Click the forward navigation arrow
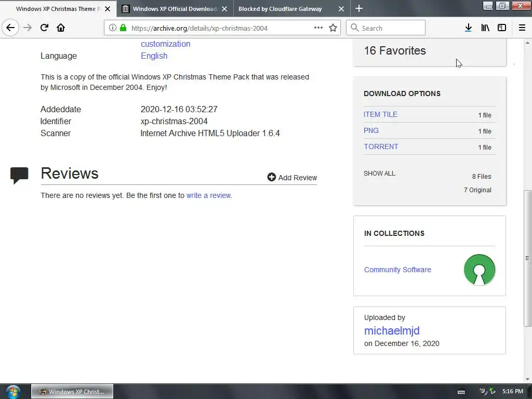532x399 pixels. 28,28
